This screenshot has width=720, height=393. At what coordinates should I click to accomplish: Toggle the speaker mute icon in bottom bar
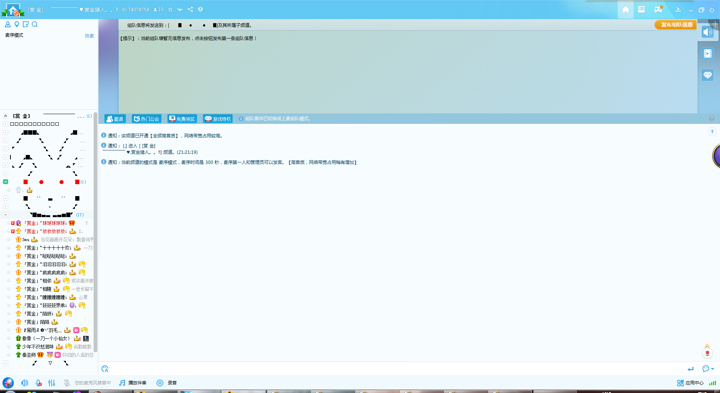(25, 382)
